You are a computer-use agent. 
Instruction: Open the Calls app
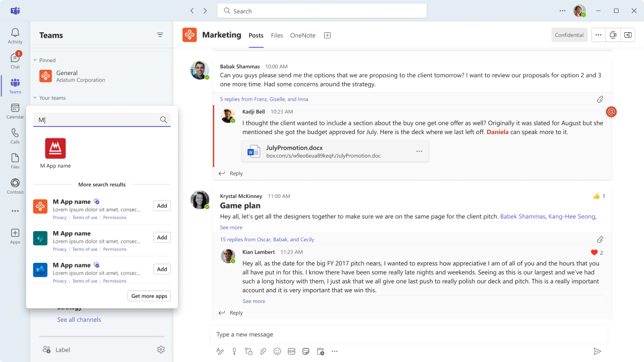coord(15,136)
